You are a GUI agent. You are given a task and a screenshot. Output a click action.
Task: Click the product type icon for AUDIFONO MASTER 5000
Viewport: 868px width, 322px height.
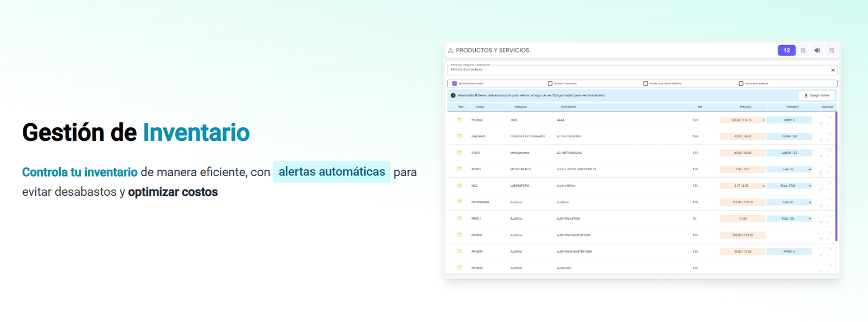pyautogui.click(x=459, y=235)
